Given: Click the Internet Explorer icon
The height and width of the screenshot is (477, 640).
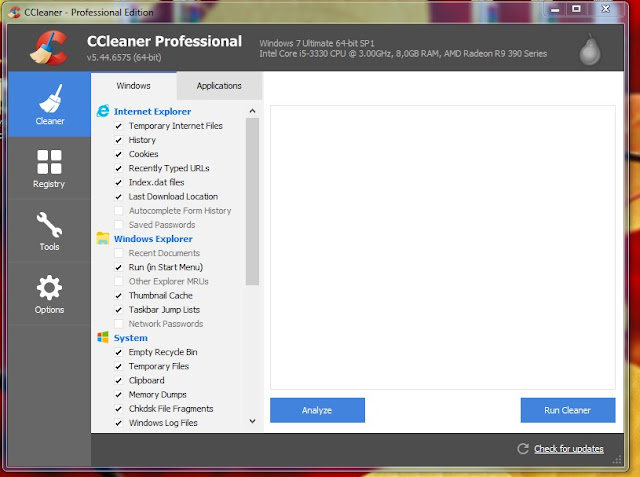Looking at the screenshot, I should (103, 111).
